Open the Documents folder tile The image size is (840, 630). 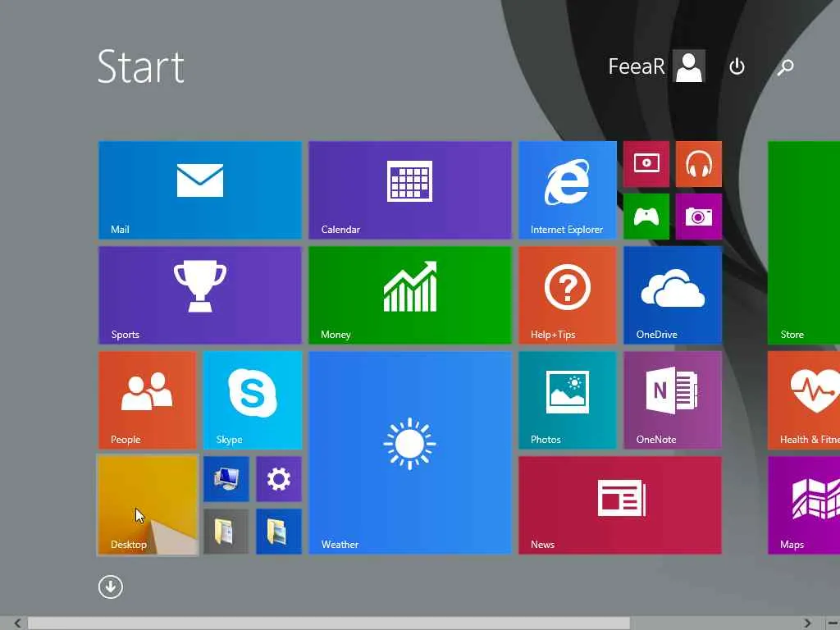[x=226, y=532]
